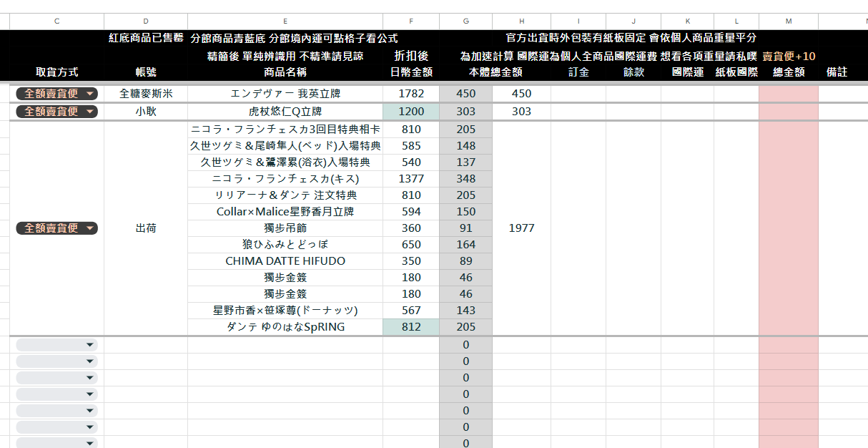Image resolution: width=868 pixels, height=448 pixels.
Task: Select the 567 yen amount cell
Action: point(411,311)
